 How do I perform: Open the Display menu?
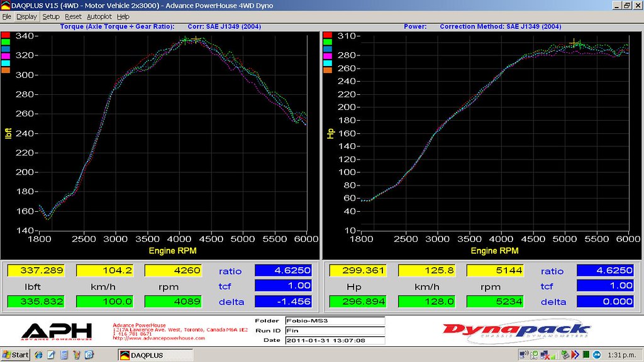point(26,16)
